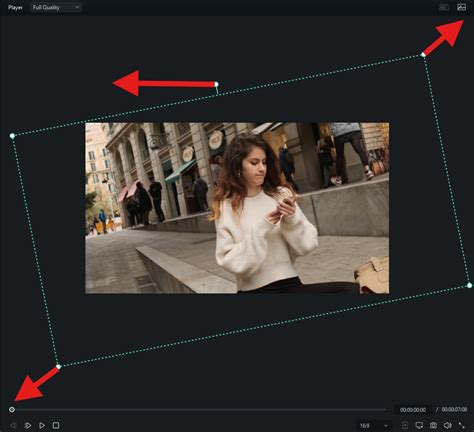This screenshot has height=432, width=474.
Task: Click the bottom-left corner resize handle
Action: pyautogui.click(x=59, y=367)
